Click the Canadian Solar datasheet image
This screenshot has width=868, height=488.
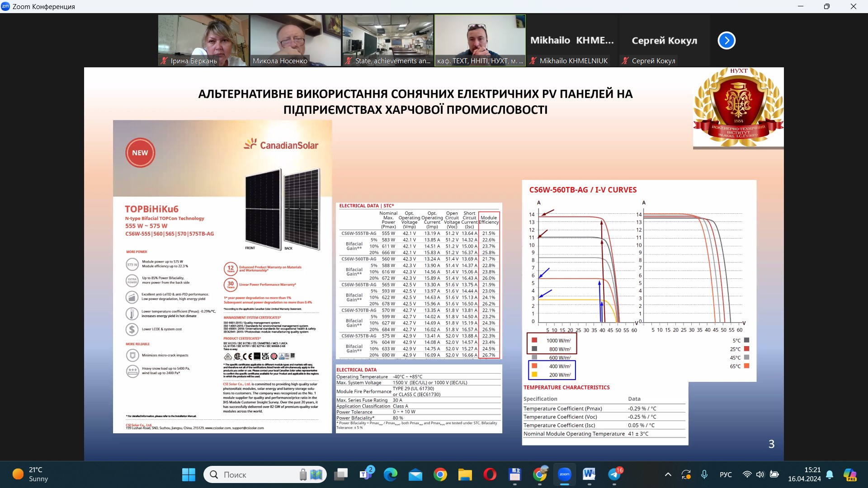(x=222, y=277)
